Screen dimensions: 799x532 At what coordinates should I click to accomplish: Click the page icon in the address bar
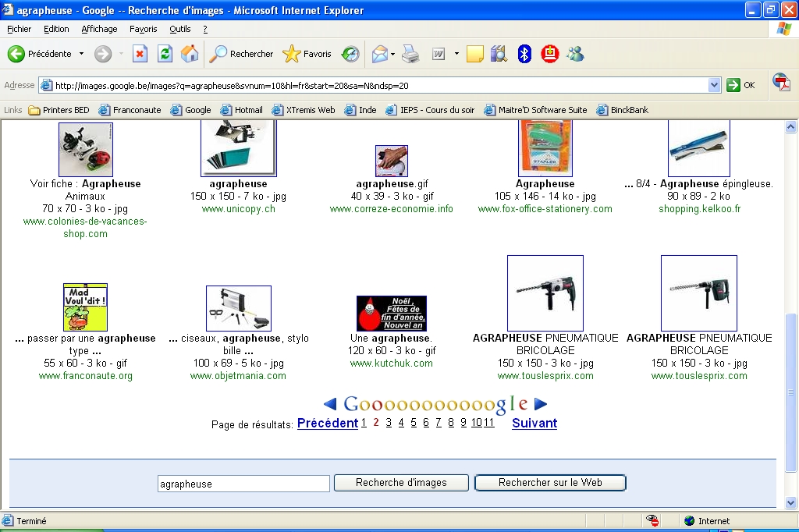[x=46, y=85]
